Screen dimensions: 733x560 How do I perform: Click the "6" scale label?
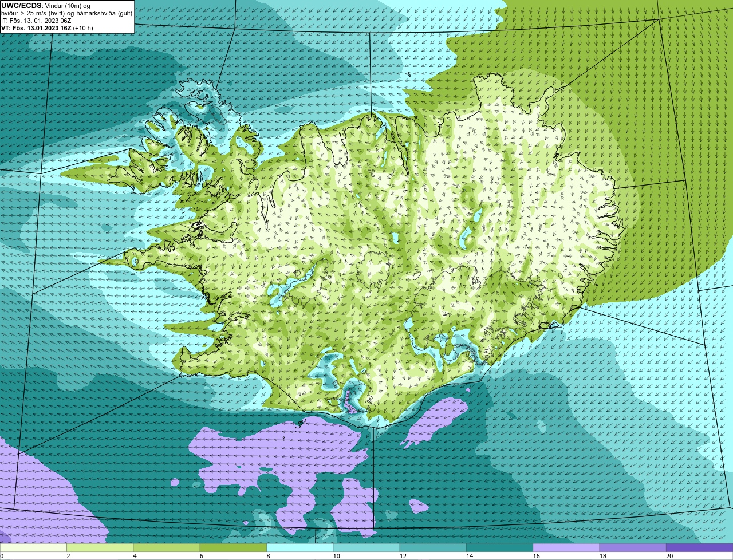(x=201, y=556)
